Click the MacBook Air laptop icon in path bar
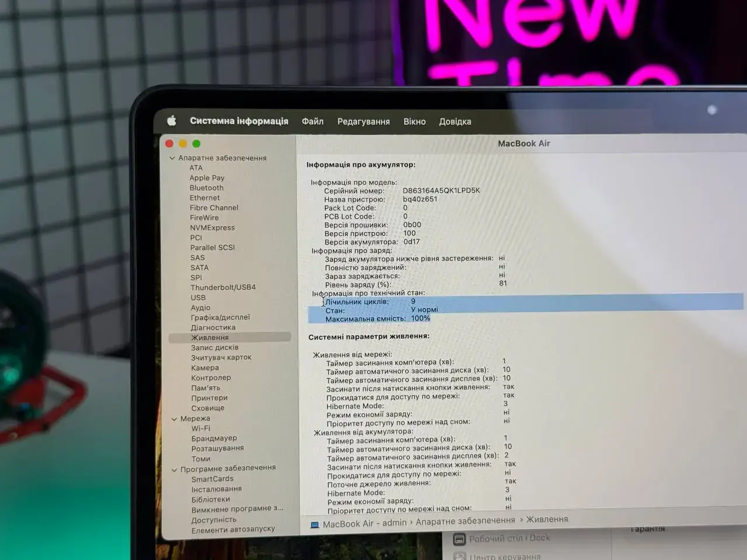Screen dimensions: 747x560 (x=315, y=524)
